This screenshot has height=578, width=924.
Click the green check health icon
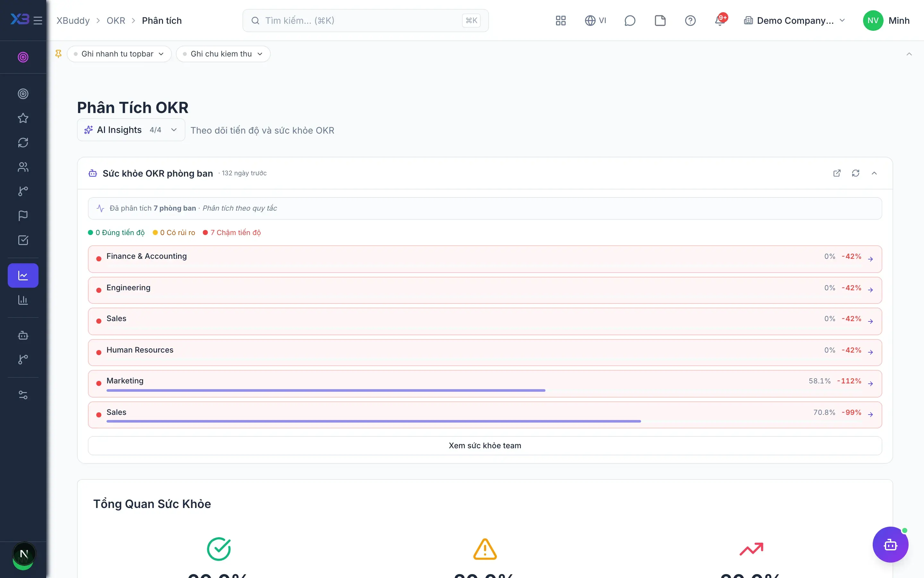219,549
